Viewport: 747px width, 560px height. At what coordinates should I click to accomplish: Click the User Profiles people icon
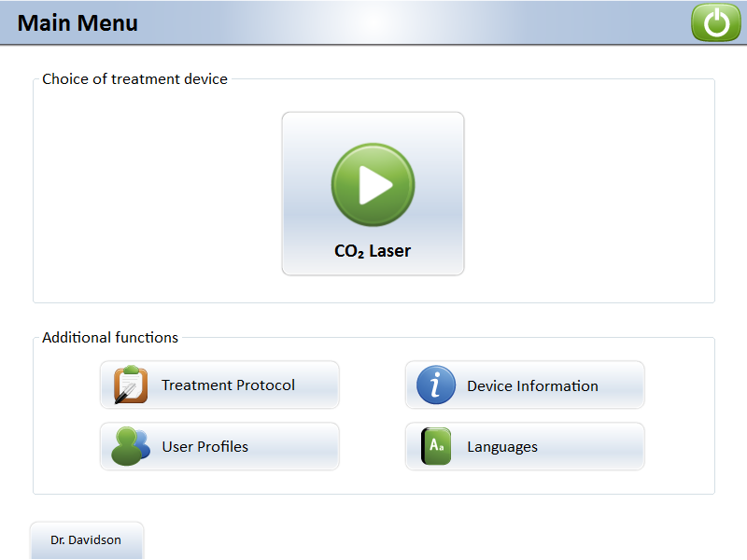pos(131,446)
